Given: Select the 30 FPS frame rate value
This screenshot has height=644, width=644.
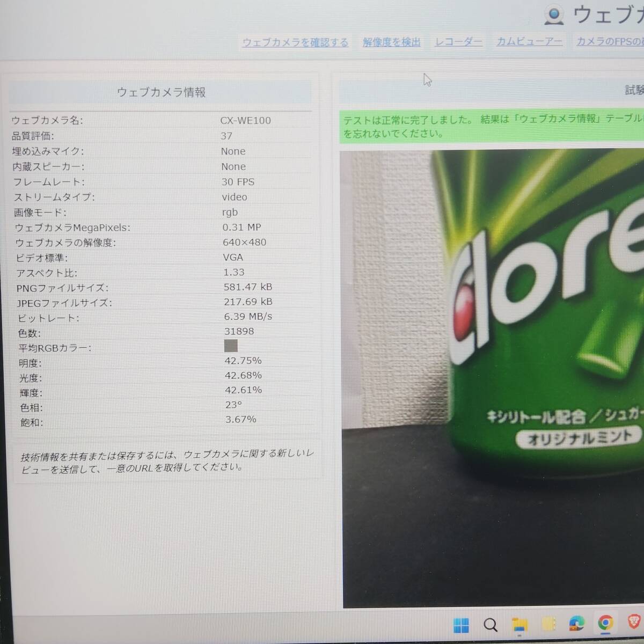Looking at the screenshot, I should coord(238,182).
